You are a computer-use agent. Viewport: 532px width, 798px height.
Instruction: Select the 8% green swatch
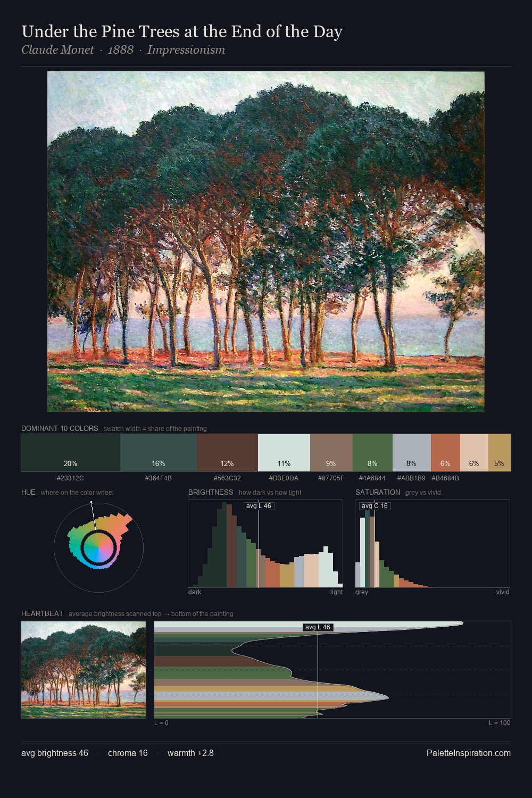[372, 453]
